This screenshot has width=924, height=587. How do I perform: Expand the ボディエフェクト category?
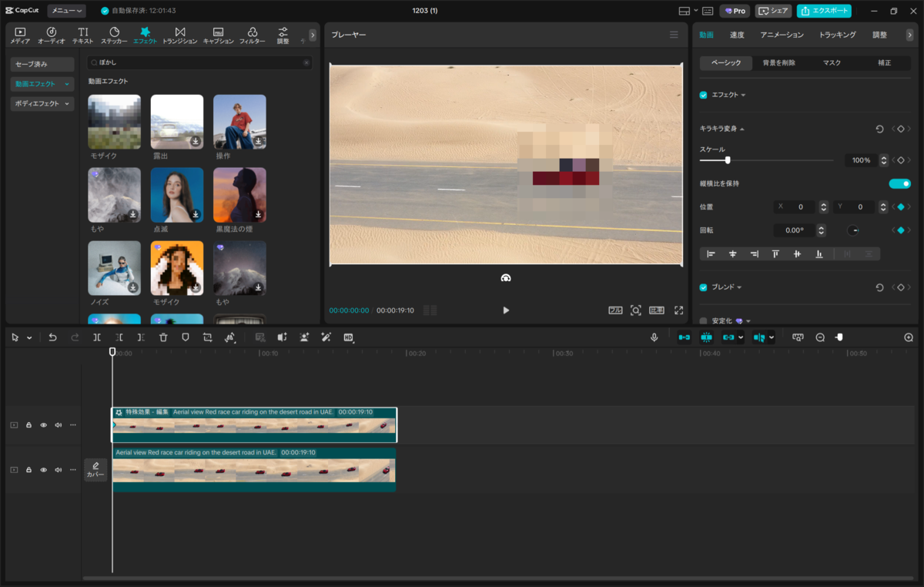[42, 103]
